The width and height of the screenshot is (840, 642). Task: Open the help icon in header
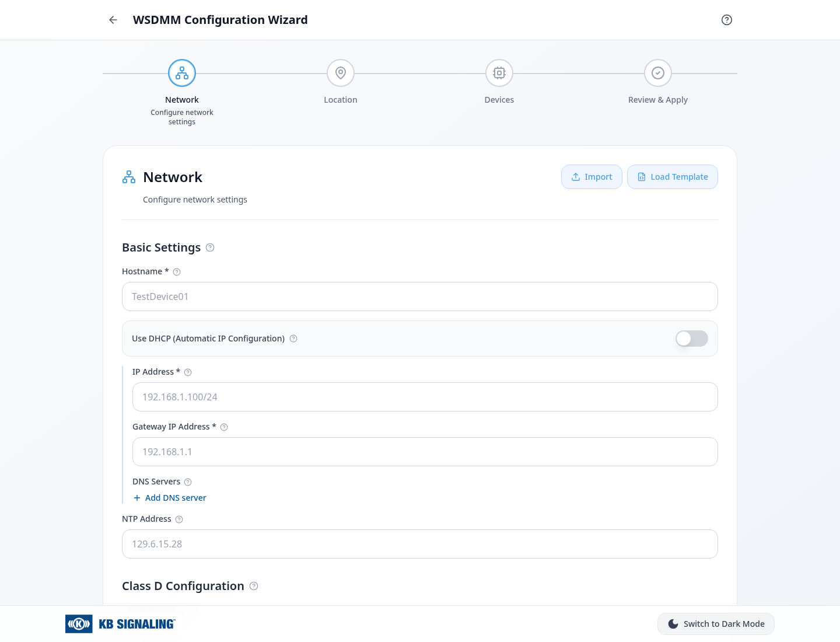(x=727, y=20)
